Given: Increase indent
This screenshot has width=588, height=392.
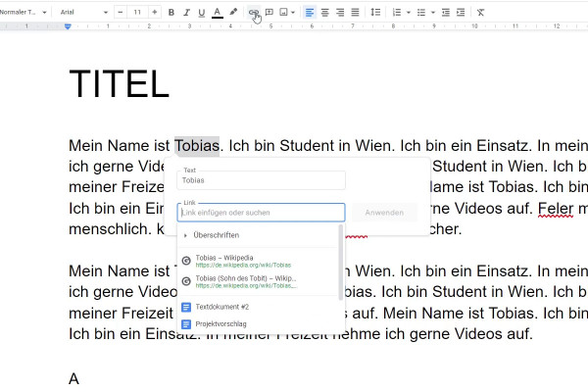Looking at the screenshot, I should [461, 13].
